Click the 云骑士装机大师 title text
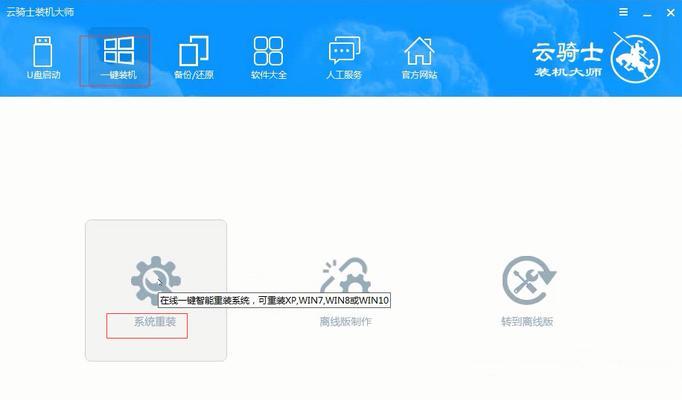This screenshot has height=400, width=682. pyautogui.click(x=40, y=12)
